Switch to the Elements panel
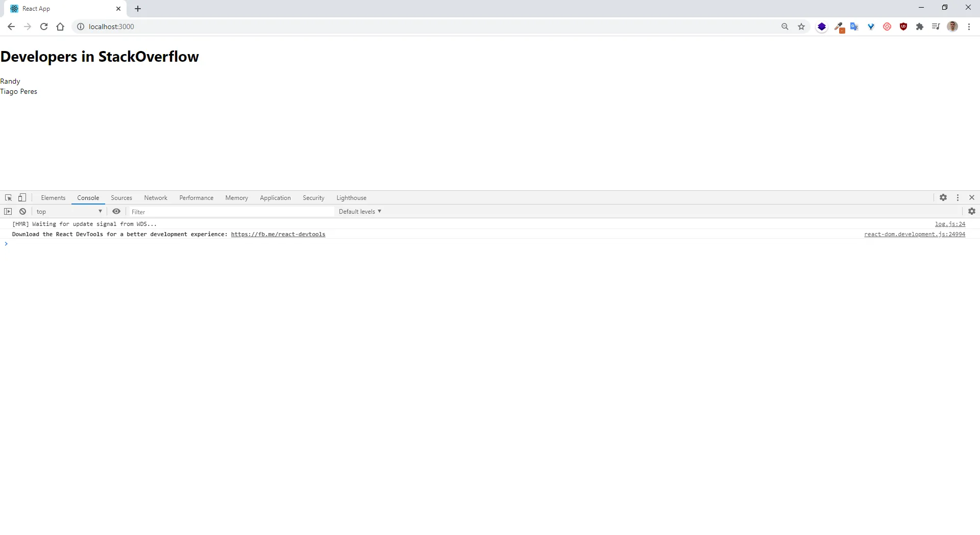This screenshot has width=980, height=535. click(x=53, y=198)
